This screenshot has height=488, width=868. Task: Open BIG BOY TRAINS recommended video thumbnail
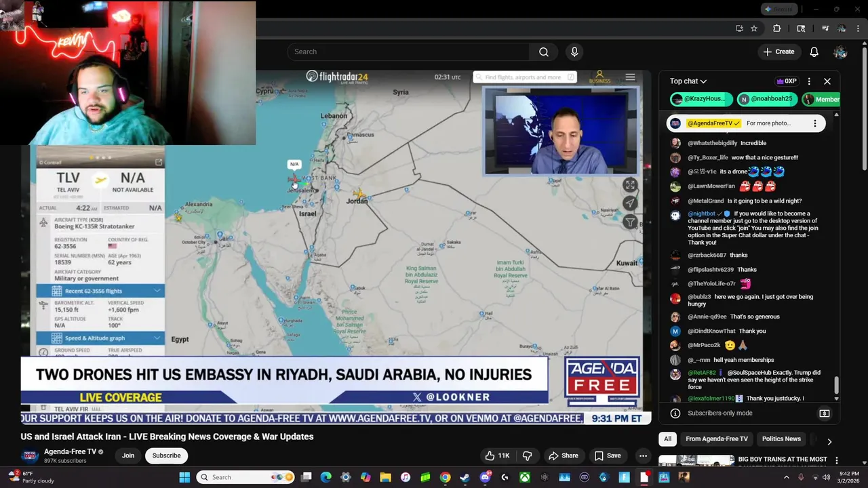[696, 461]
